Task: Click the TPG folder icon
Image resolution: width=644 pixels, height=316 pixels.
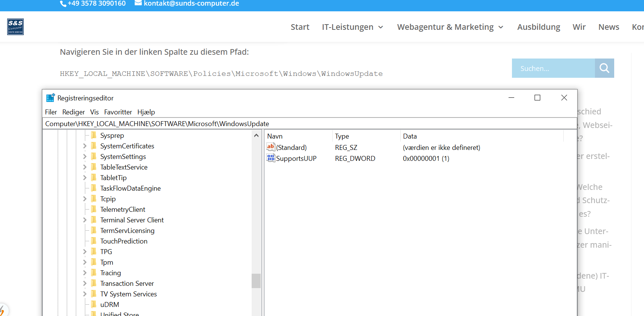Action: (x=94, y=251)
